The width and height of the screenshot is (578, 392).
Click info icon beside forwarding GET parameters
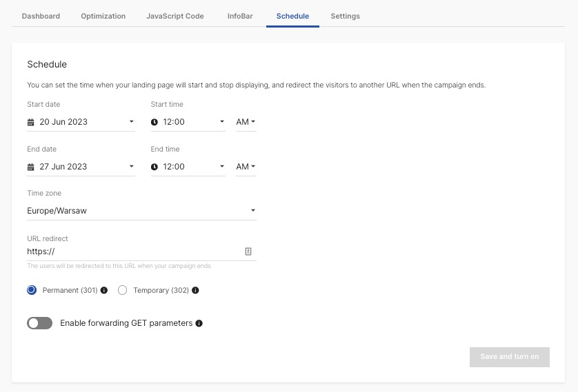pos(199,323)
